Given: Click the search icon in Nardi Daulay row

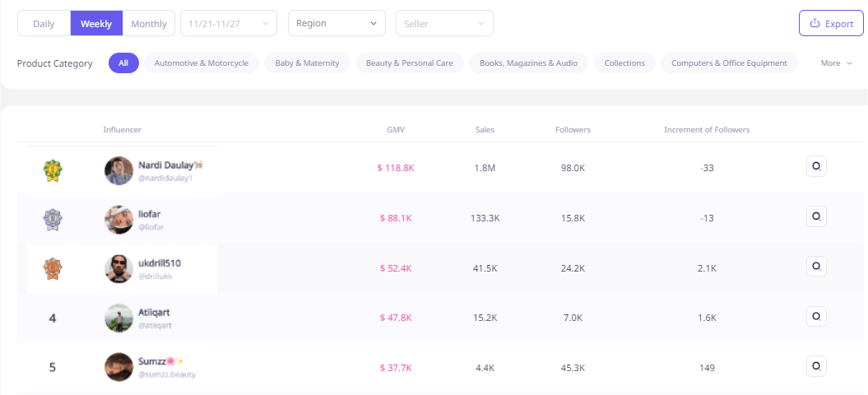Looking at the screenshot, I should click(816, 167).
